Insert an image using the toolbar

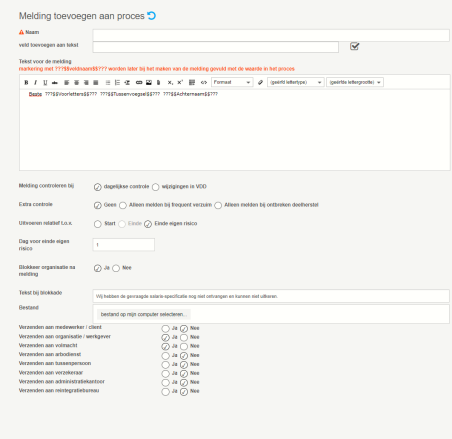[149, 82]
